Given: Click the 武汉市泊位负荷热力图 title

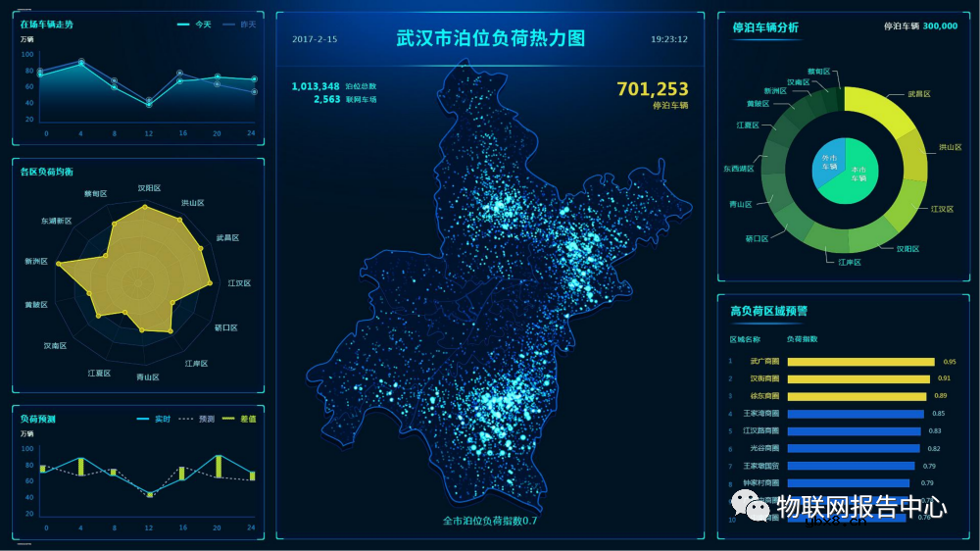Looking at the screenshot, I should click(x=490, y=38).
